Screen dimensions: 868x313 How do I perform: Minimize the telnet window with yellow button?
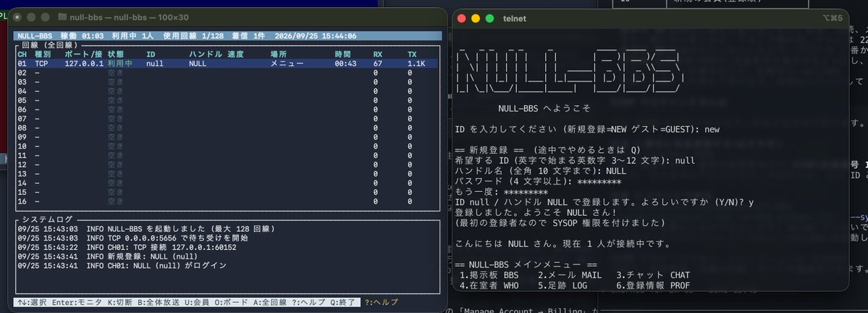476,18
